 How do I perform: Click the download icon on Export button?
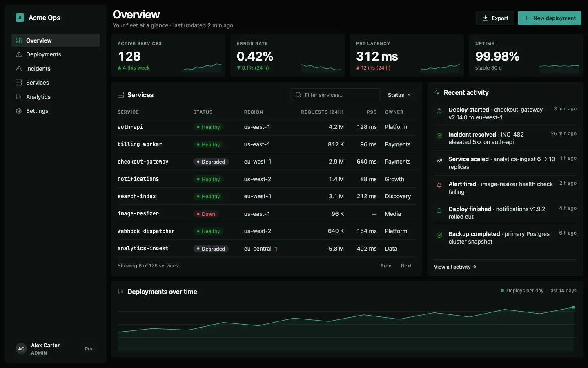pos(486,18)
